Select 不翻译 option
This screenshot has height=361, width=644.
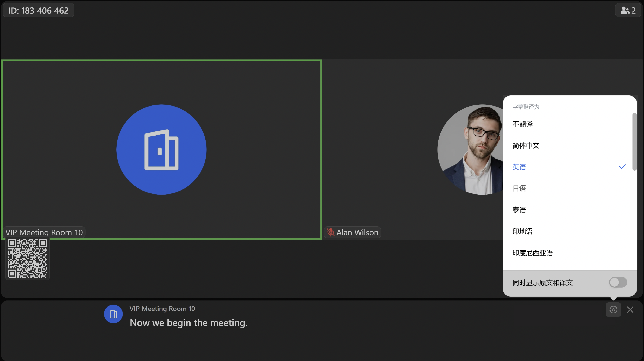(x=569, y=124)
